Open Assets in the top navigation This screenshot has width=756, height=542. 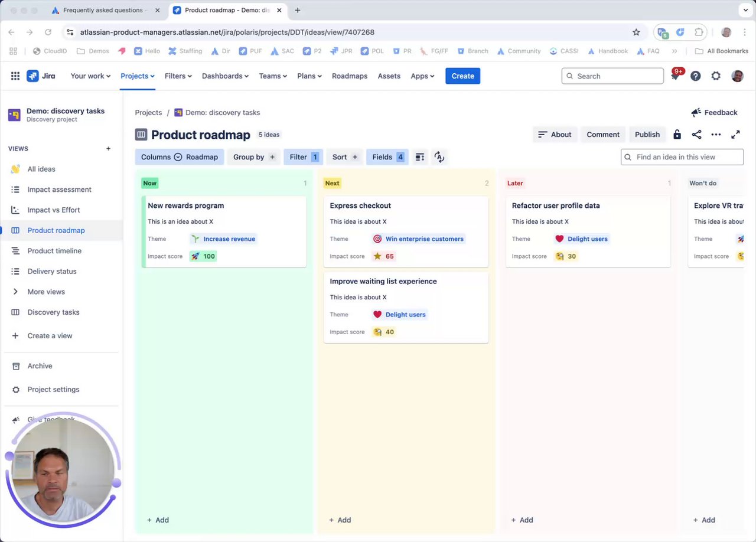389,76
